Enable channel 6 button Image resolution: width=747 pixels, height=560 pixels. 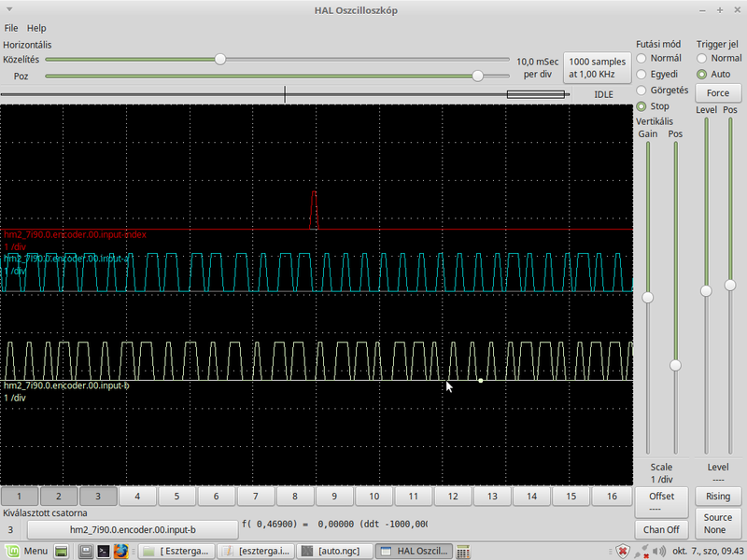point(217,497)
